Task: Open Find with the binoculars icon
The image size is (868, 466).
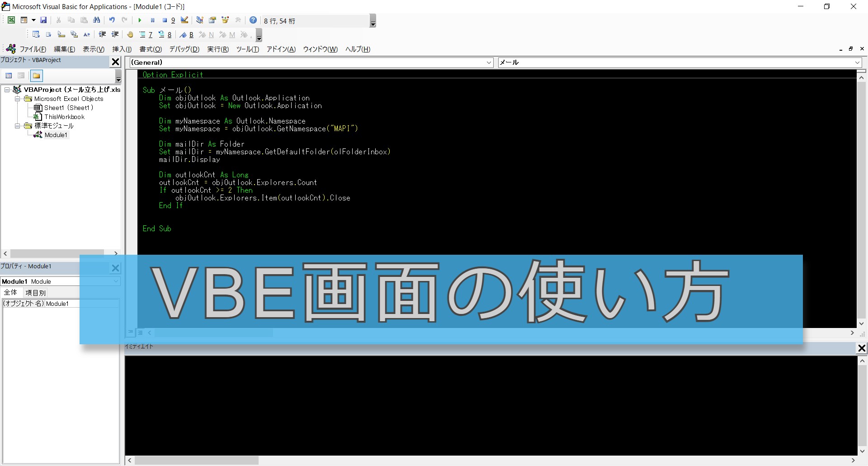Action: tap(96, 20)
